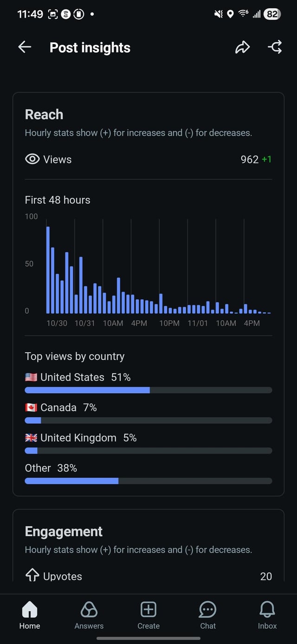Tap the battery indicator in status bar
Image resolution: width=297 pixels, height=644 pixels.
(271, 14)
